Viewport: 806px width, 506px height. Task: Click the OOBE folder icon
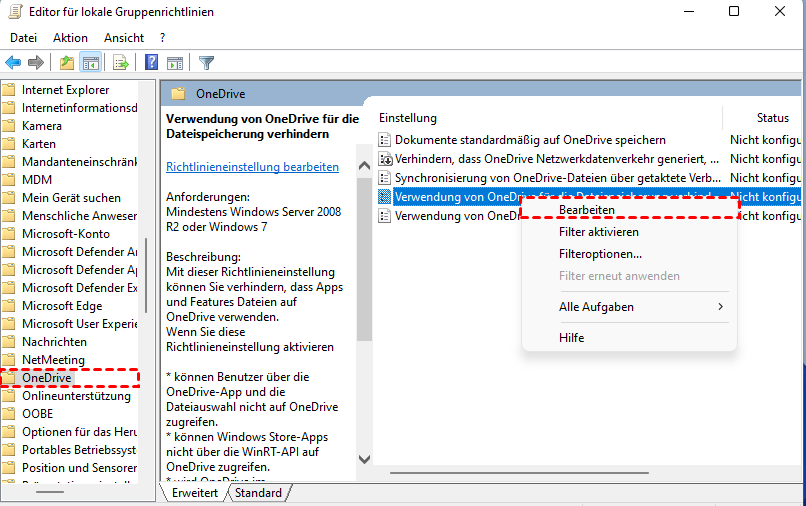[x=9, y=414]
